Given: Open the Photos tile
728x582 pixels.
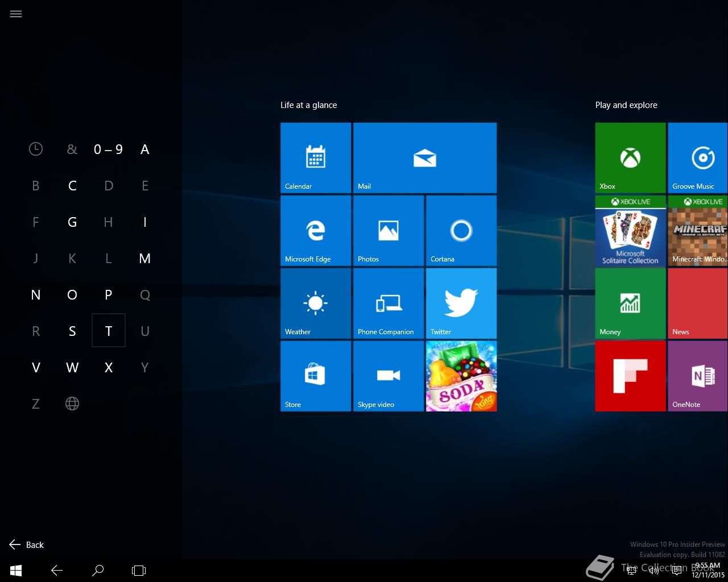Looking at the screenshot, I should pyautogui.click(x=388, y=231).
